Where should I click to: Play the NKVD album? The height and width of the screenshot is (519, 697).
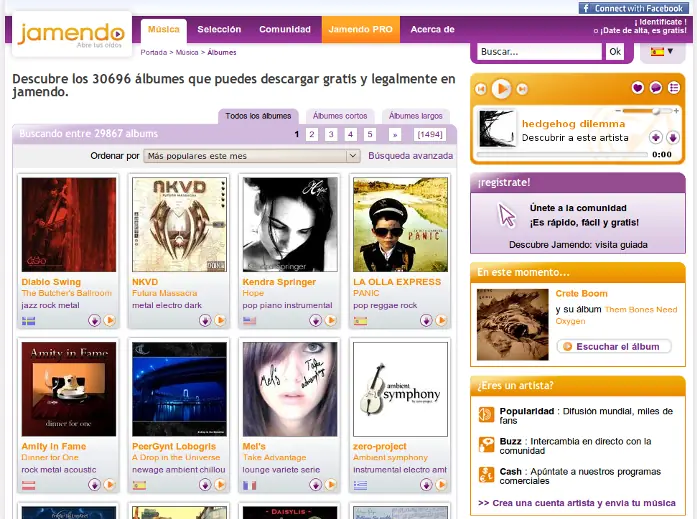pos(220,320)
